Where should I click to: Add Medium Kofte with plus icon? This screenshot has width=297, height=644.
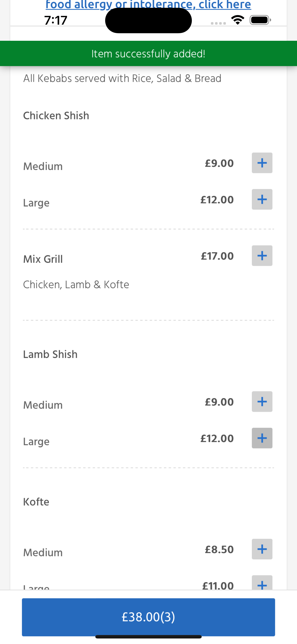tap(262, 549)
